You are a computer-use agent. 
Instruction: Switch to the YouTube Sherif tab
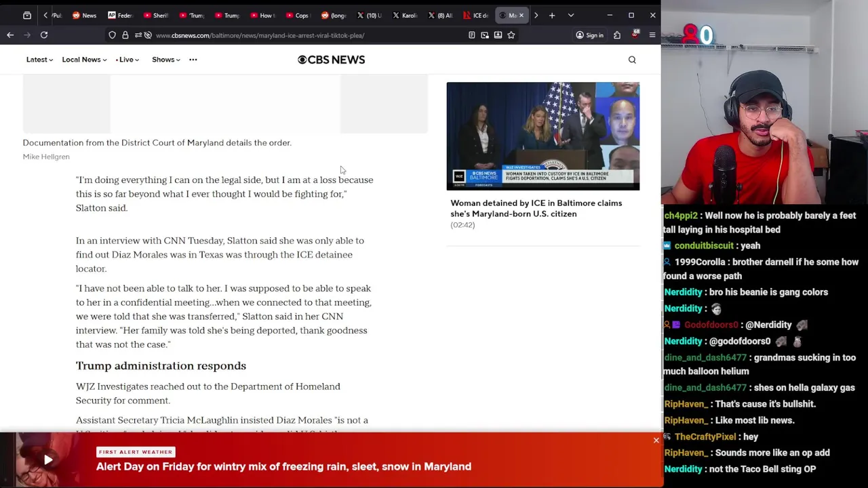click(156, 15)
